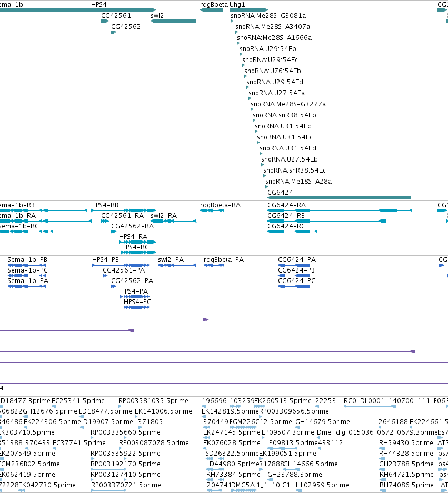Click protein HPS4-PA label
The height and width of the screenshot is (493, 448).
[134, 291]
